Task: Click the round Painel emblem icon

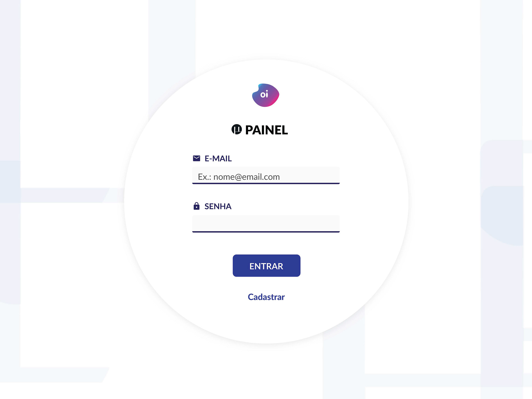Action: 237,129
